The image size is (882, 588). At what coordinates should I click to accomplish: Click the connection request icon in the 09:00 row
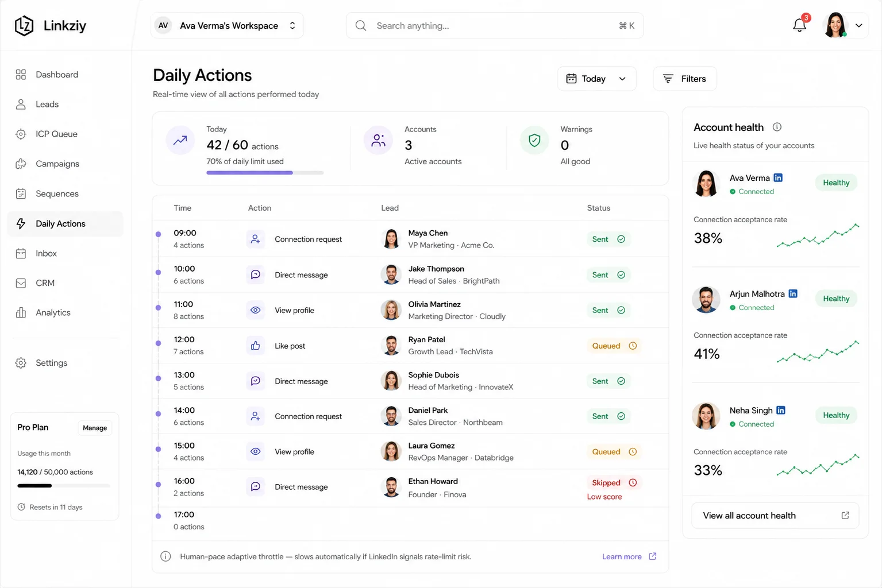click(x=256, y=239)
